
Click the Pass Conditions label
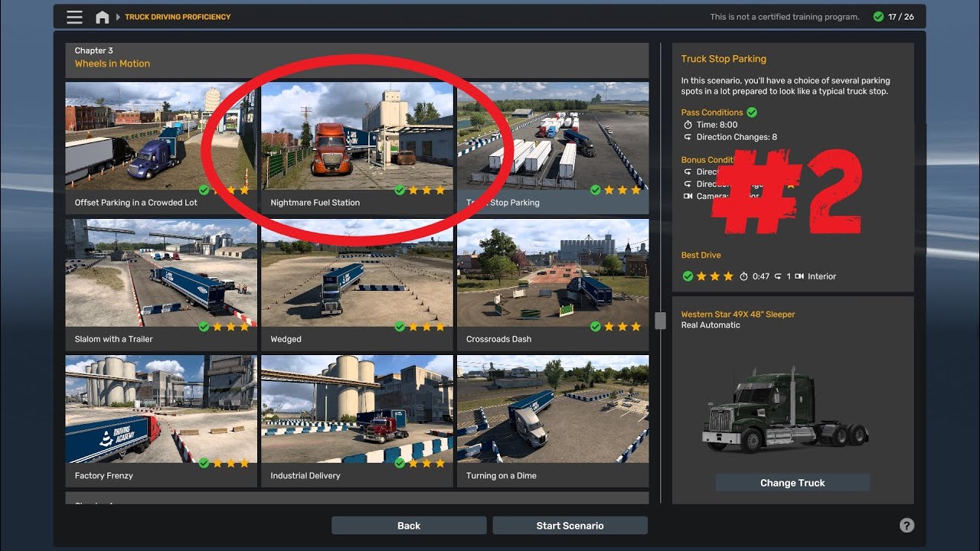[x=712, y=112]
